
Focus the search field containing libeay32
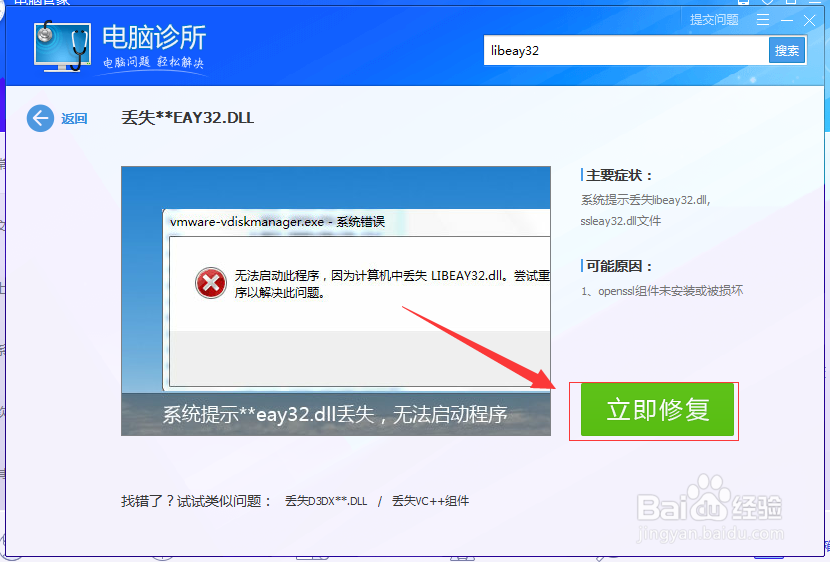[626, 51]
